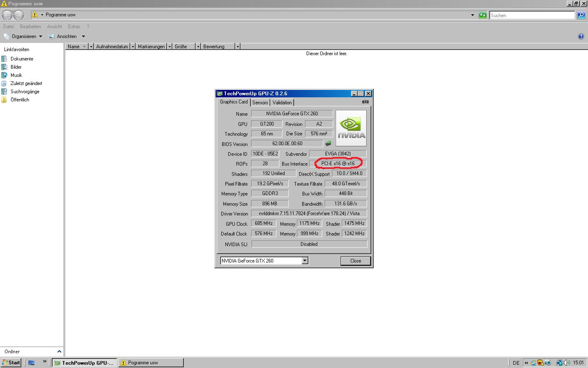Open the Aufnahmedatum column filter arrow
The width and height of the screenshot is (588, 368).
133,47
